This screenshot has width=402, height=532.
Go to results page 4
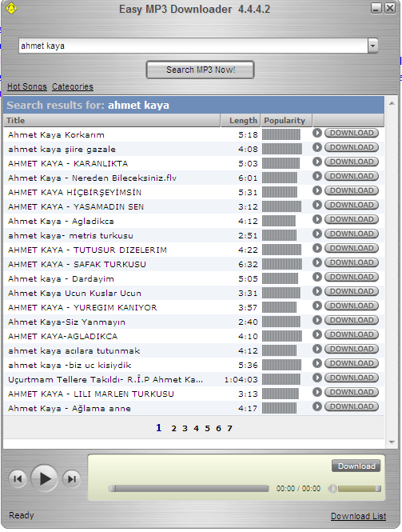197,429
